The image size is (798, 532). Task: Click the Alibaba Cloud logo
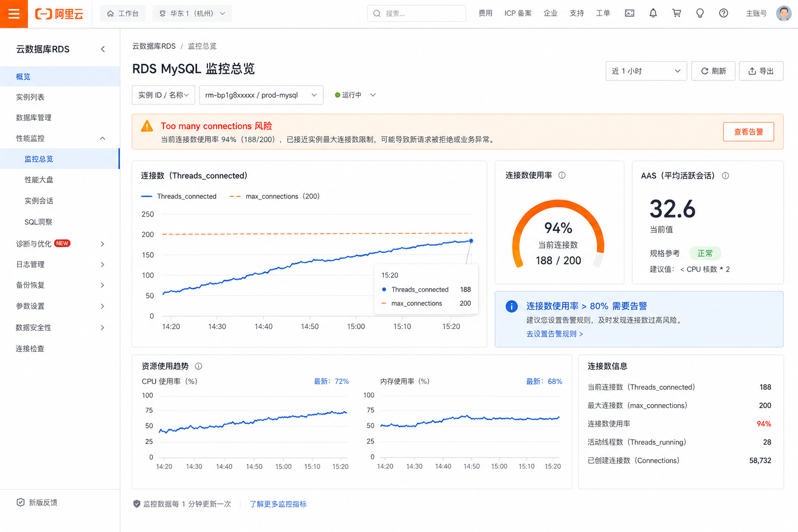click(x=59, y=14)
